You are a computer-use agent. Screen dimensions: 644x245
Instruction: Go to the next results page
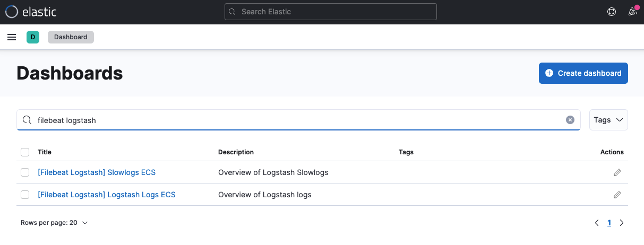pyautogui.click(x=622, y=223)
